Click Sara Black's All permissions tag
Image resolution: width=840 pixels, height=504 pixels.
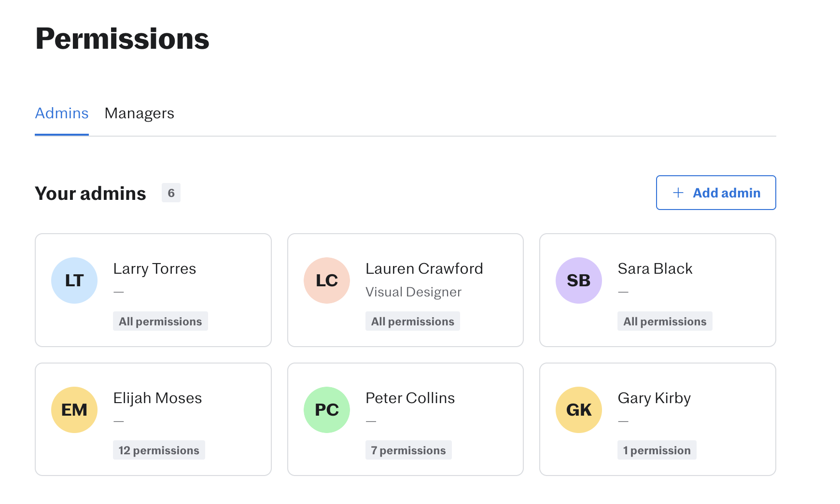pyautogui.click(x=664, y=322)
